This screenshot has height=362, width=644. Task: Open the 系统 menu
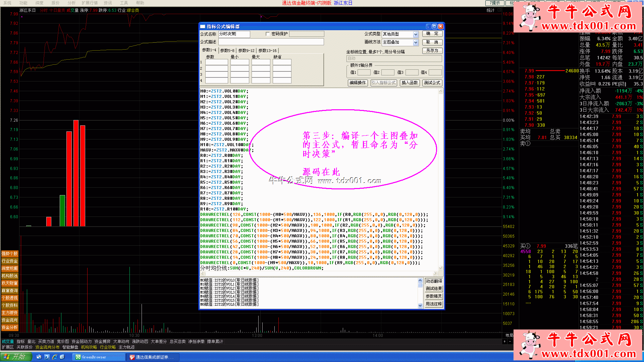point(7,3)
